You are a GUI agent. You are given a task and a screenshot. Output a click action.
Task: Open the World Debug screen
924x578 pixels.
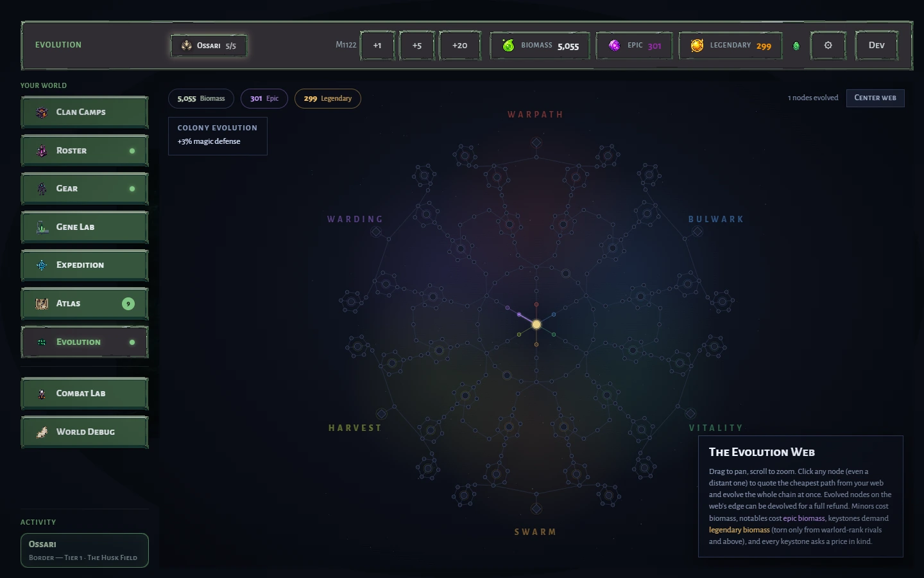click(85, 432)
